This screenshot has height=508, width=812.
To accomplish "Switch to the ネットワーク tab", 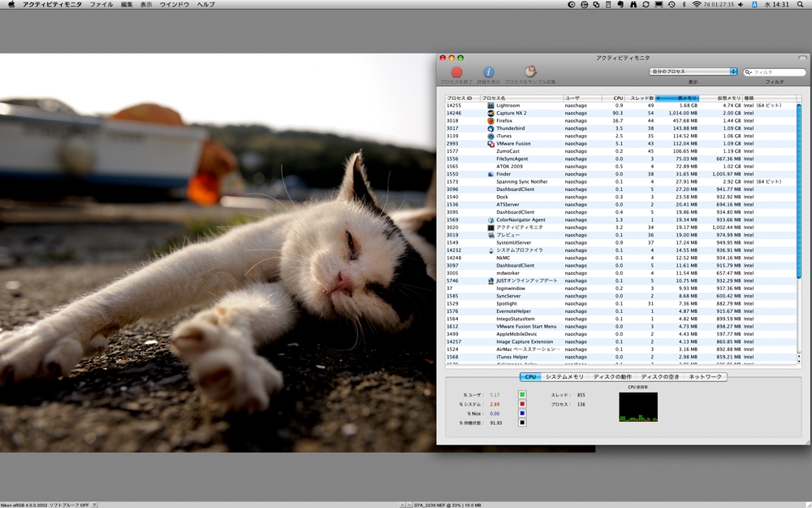I will pyautogui.click(x=706, y=377).
